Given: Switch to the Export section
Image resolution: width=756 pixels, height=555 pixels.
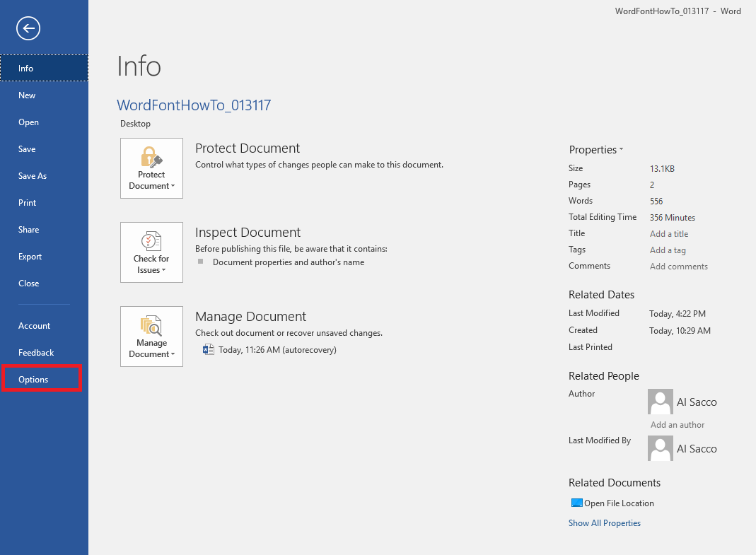Looking at the screenshot, I should pyautogui.click(x=28, y=256).
